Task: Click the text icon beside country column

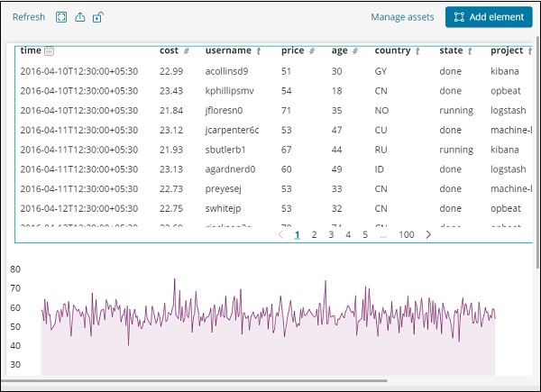Action: [x=419, y=51]
